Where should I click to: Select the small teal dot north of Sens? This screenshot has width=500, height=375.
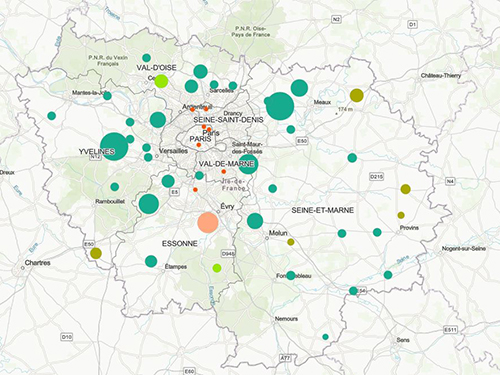[326, 337]
